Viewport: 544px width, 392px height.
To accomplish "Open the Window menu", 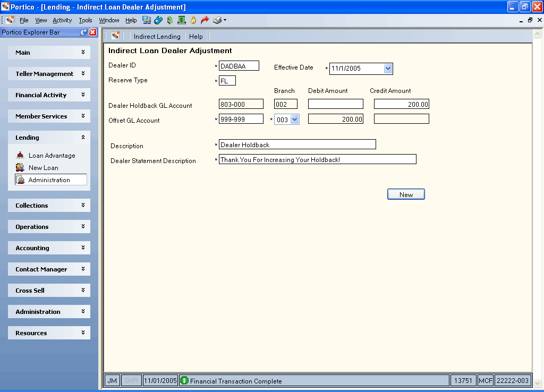I will 109,20.
